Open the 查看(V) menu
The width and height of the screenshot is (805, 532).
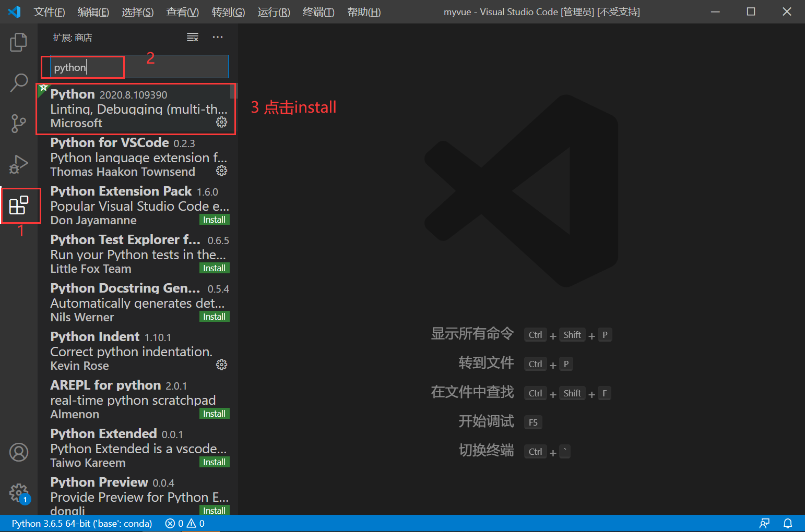[x=183, y=12]
